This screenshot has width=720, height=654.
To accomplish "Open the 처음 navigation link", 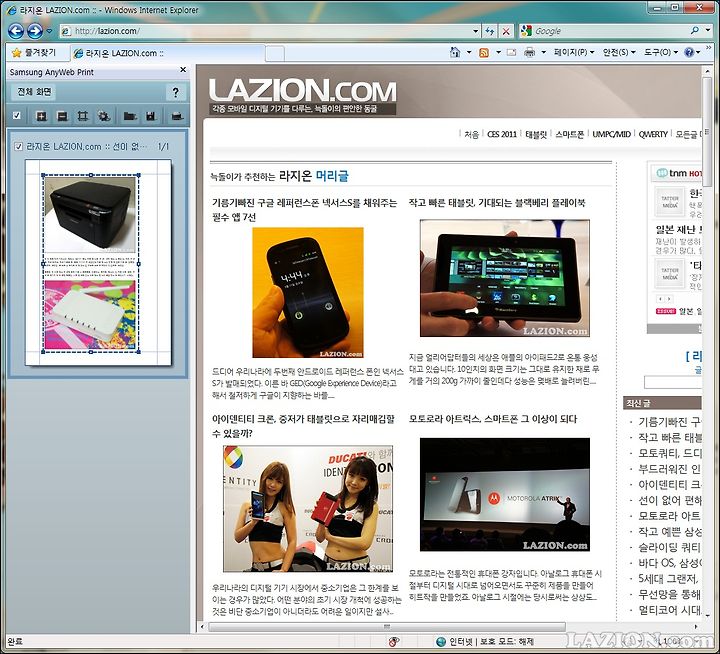I will pos(471,134).
